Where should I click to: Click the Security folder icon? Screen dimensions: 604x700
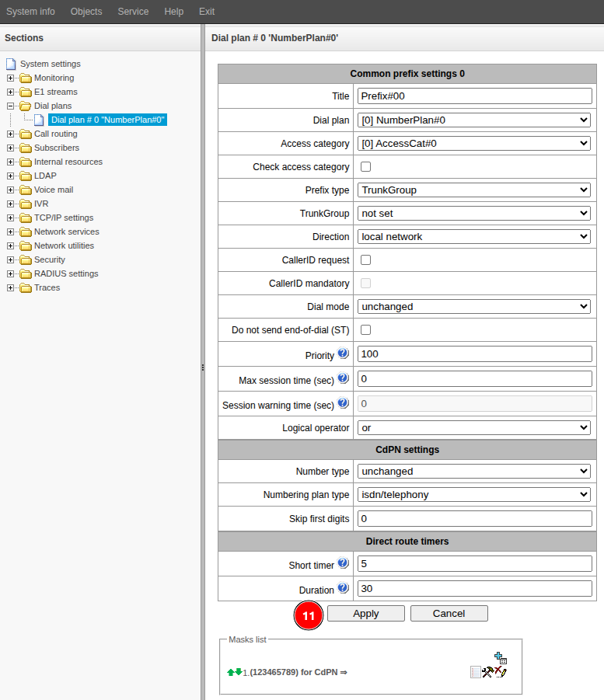click(x=26, y=259)
